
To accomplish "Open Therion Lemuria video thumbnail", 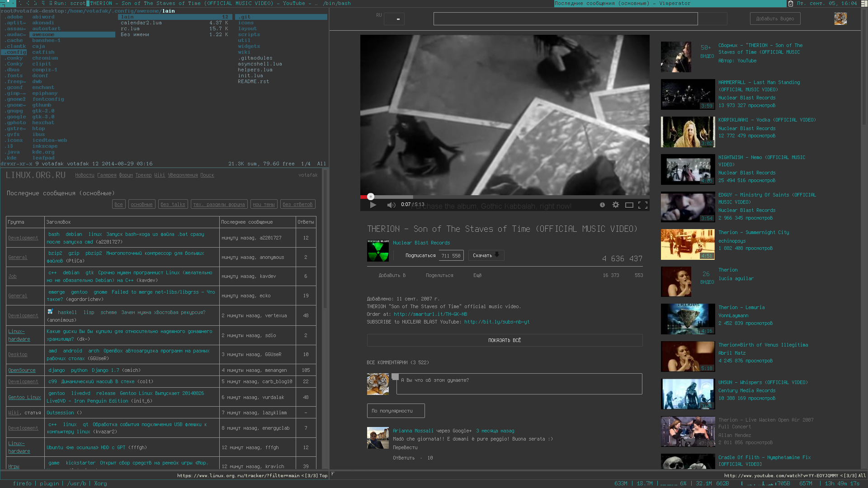I will pyautogui.click(x=688, y=319).
